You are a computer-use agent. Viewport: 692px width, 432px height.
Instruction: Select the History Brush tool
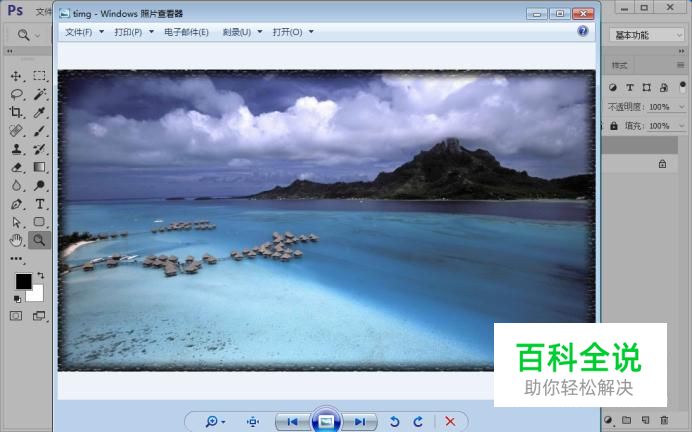coord(39,149)
